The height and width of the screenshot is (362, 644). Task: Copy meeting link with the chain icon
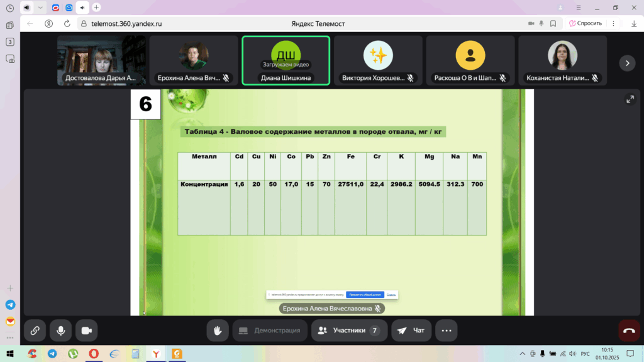coord(35,330)
